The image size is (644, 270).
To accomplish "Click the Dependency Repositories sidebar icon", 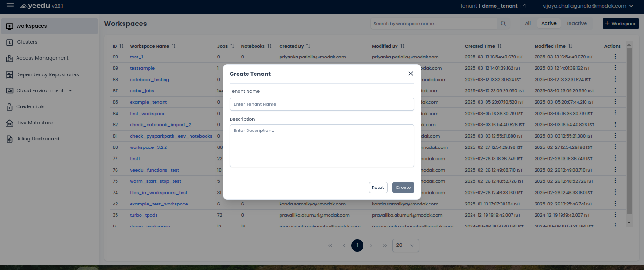I will (9, 74).
